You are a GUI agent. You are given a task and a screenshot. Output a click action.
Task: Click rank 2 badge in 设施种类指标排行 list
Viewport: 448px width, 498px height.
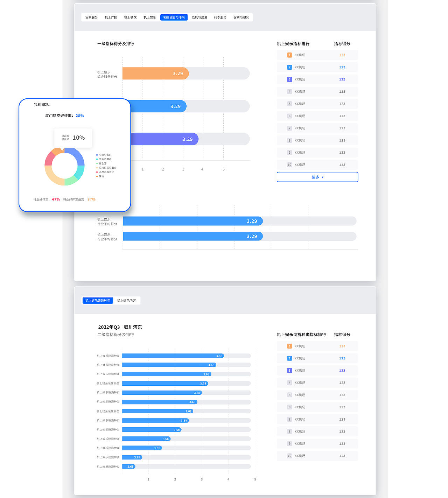tap(289, 358)
